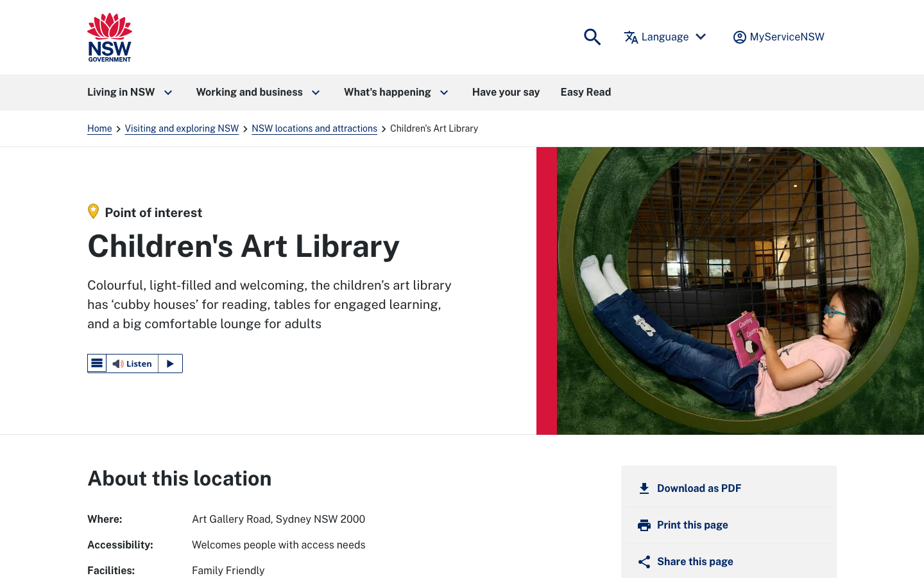Screen dimensions: 924x578
Task: Open the Have your say page
Action: [x=506, y=92]
